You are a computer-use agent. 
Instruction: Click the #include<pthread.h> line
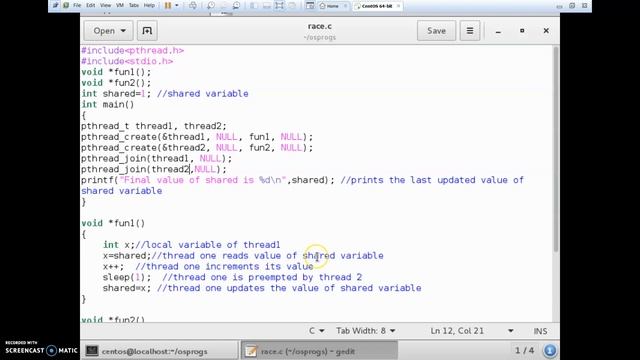[x=133, y=50]
